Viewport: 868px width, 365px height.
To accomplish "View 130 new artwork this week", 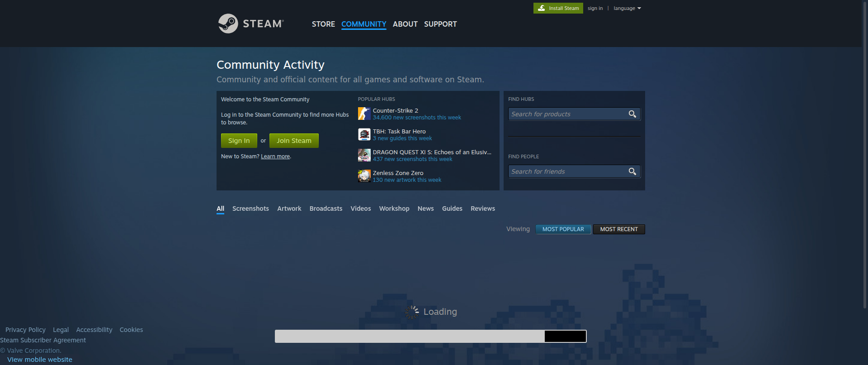I will pos(407,180).
